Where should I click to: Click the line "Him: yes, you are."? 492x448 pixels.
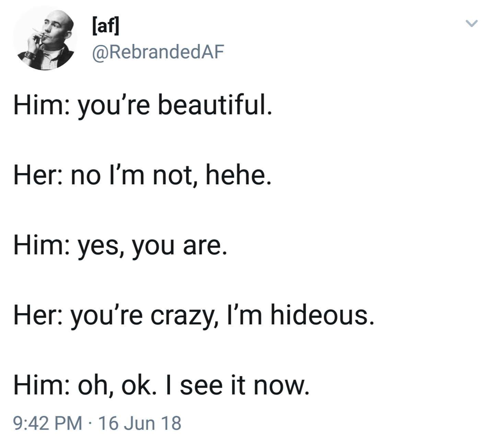[x=120, y=246]
